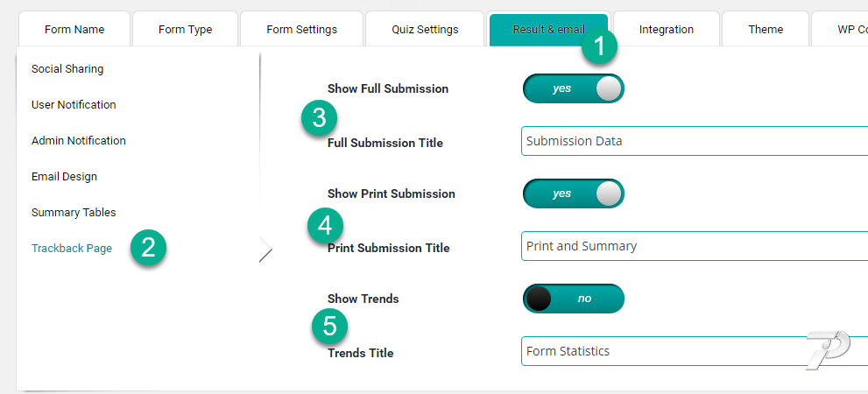Open the Integration tab
This screenshot has width=868, height=394.
click(x=667, y=29)
